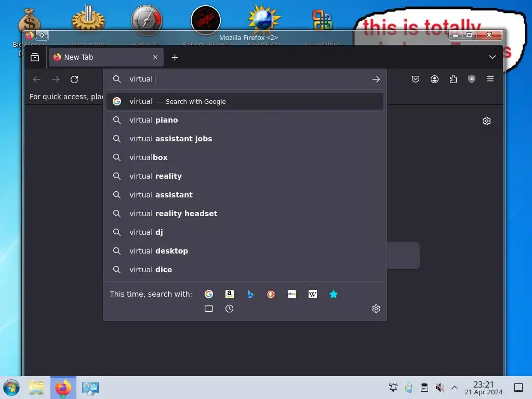Open Firefox View icon
Image resolution: width=532 pixels, height=399 pixels.
tap(35, 57)
